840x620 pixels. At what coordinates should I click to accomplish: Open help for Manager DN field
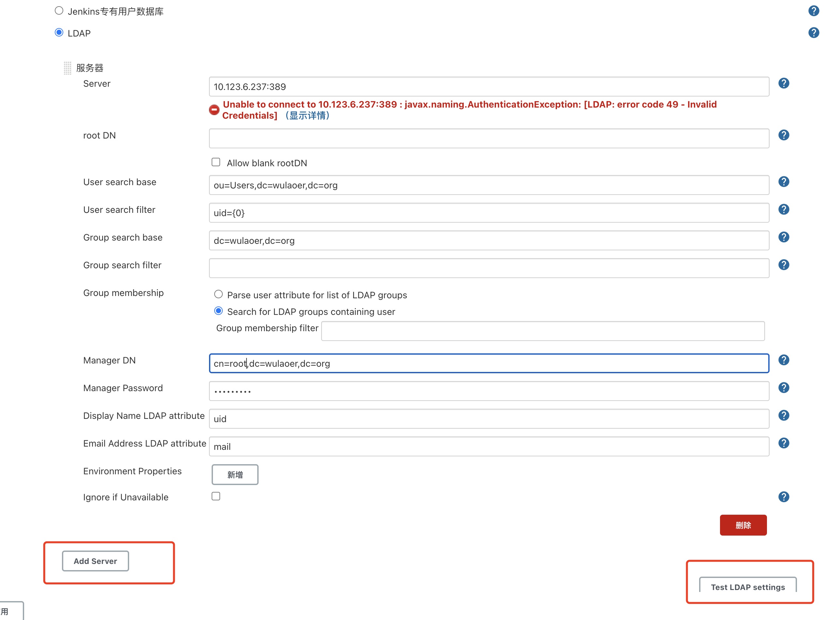point(783,360)
